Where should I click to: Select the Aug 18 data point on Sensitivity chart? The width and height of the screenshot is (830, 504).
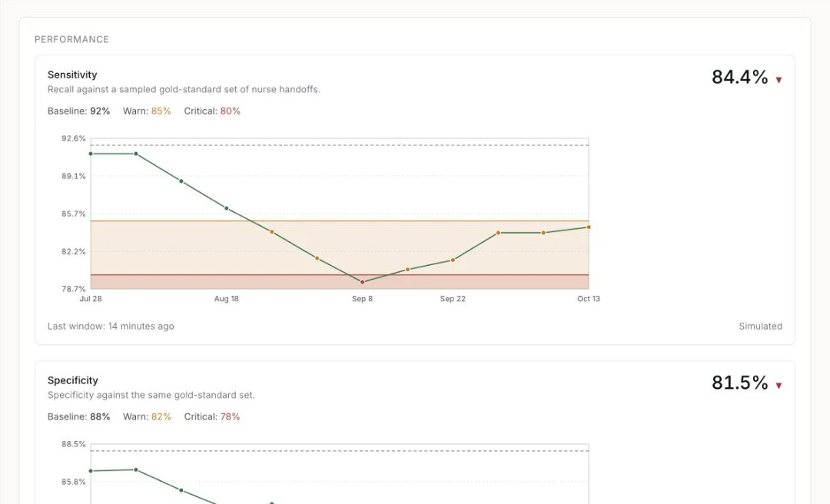click(x=227, y=208)
